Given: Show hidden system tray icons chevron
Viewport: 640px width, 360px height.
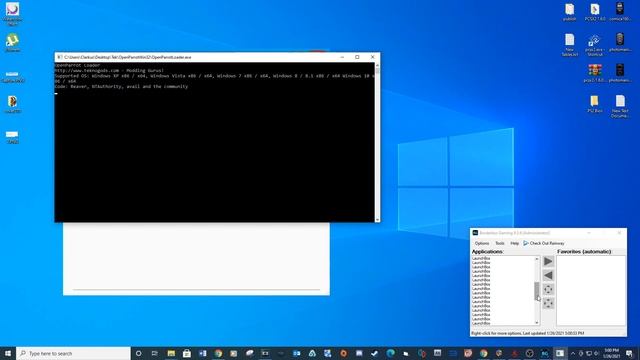Looking at the screenshot, I should (x=573, y=353).
